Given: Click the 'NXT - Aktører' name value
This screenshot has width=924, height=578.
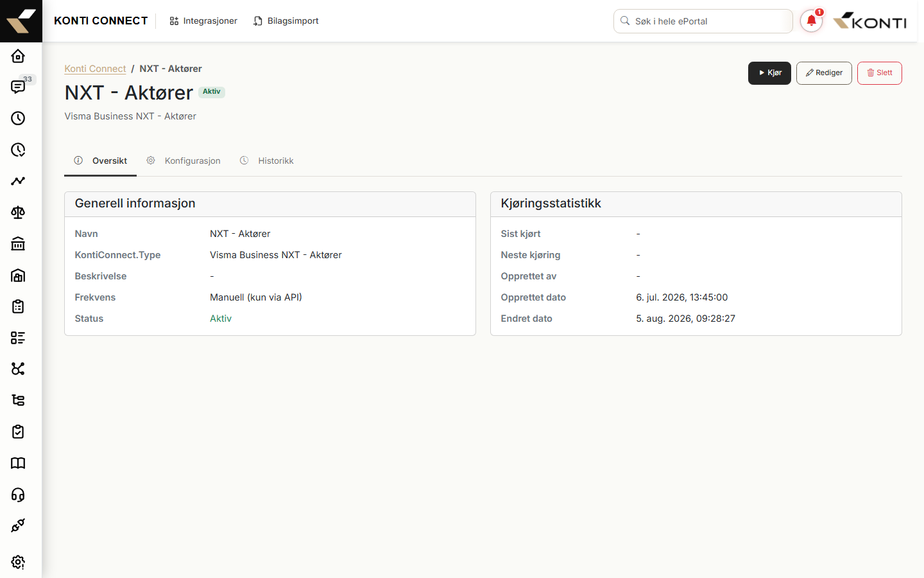Looking at the screenshot, I should [x=240, y=234].
